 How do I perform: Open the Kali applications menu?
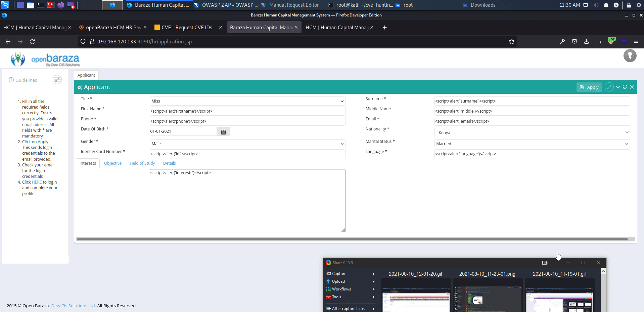click(x=5, y=5)
